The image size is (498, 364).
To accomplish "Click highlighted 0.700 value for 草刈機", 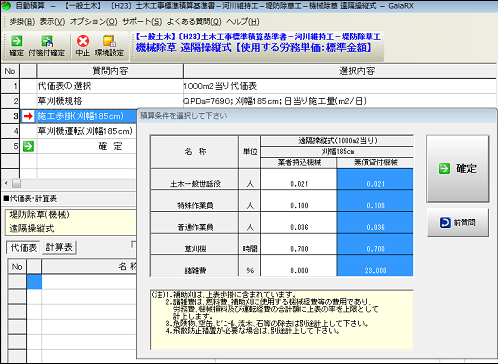I will point(375,249).
